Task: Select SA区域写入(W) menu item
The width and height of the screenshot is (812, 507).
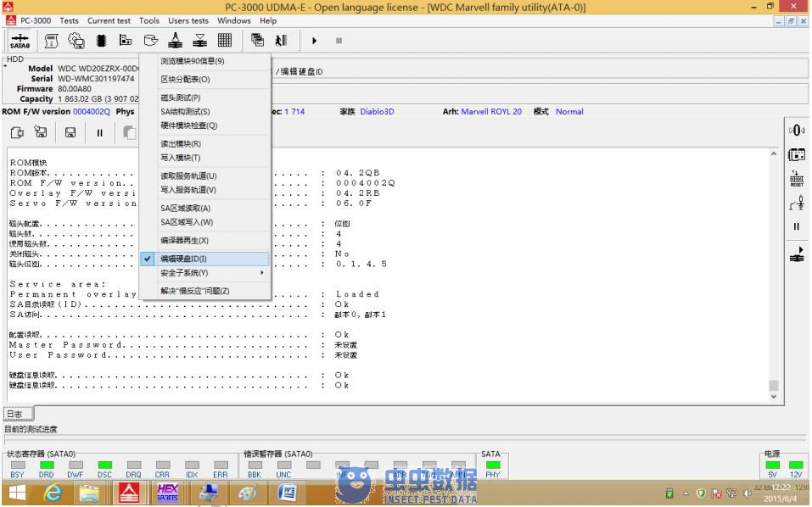Action: [x=205, y=222]
